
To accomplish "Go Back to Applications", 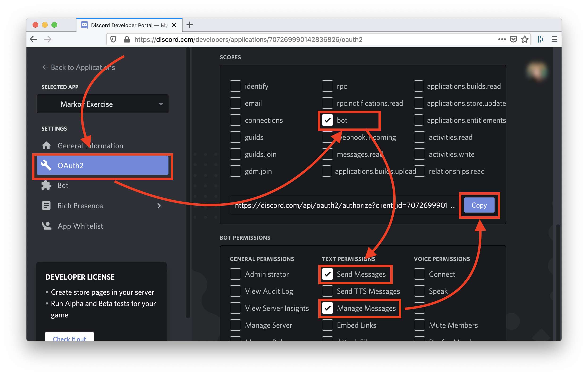I will [78, 67].
